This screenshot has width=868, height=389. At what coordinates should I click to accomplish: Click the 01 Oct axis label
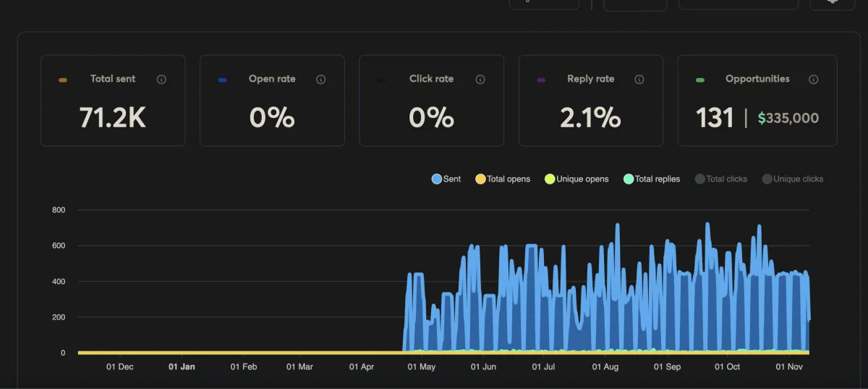[x=728, y=367]
